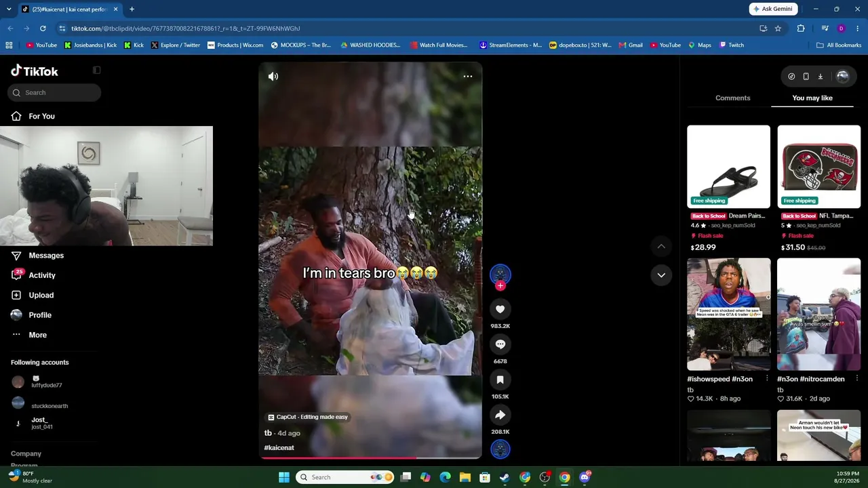
Task: Open Chrome's three-dot menu
Action: point(858,28)
